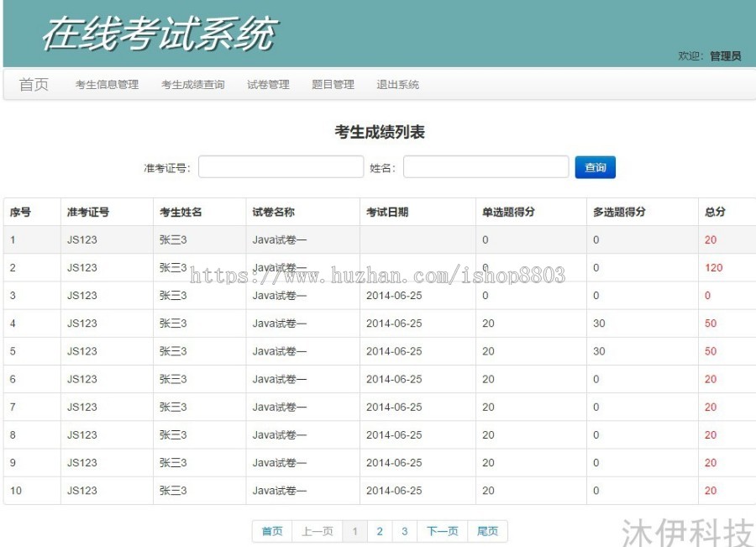Select page 2 in pagination
The image size is (756, 547).
point(380,531)
